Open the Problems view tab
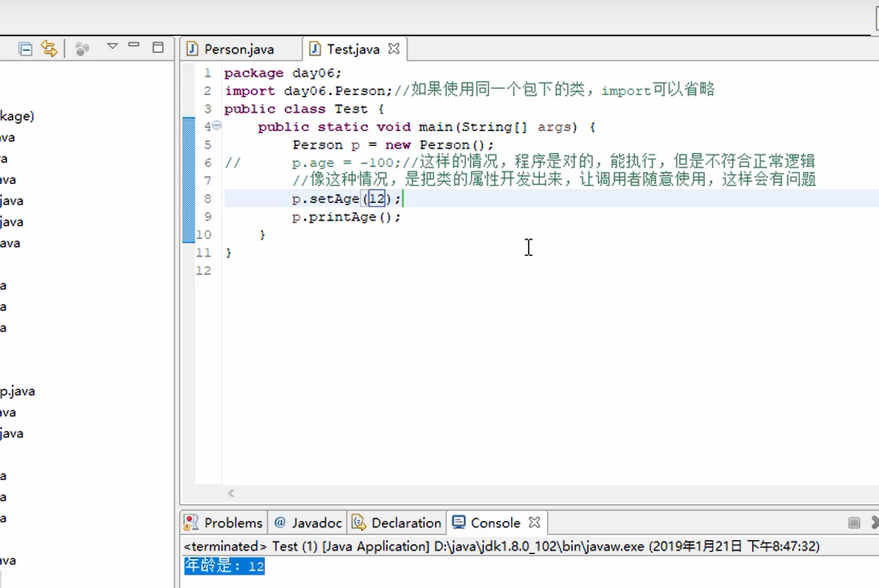 click(x=224, y=523)
